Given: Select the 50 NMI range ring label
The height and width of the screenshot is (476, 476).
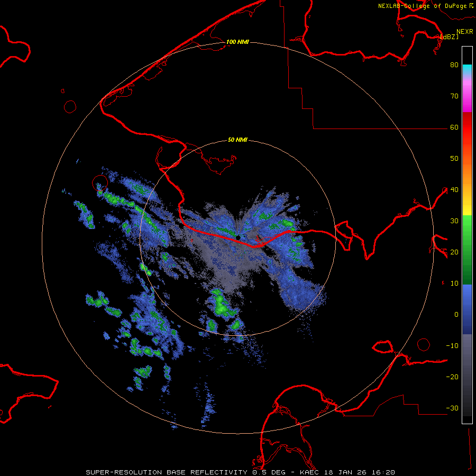Looking at the screenshot, I should pyautogui.click(x=237, y=140).
